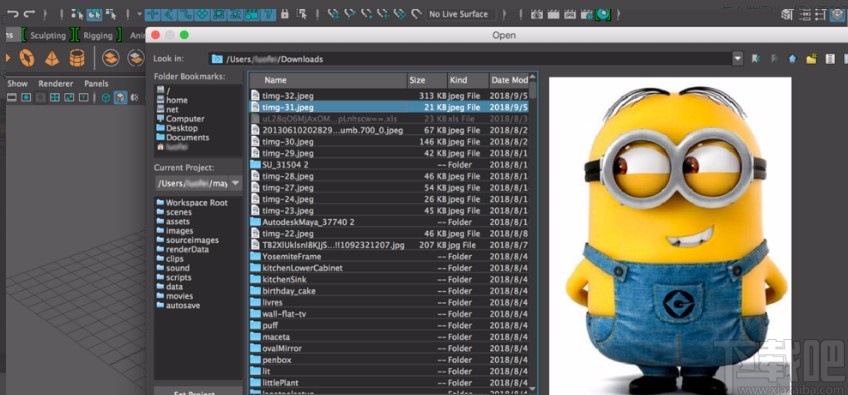The image size is (848, 395).
Task: Show the Channel Box layer icon
Action: (837, 15)
